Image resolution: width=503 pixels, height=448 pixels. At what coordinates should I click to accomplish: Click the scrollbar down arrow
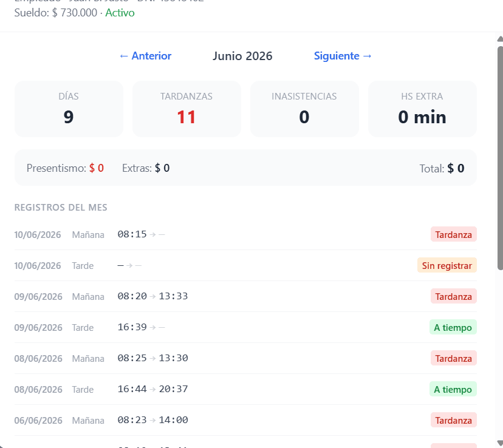point(500,444)
